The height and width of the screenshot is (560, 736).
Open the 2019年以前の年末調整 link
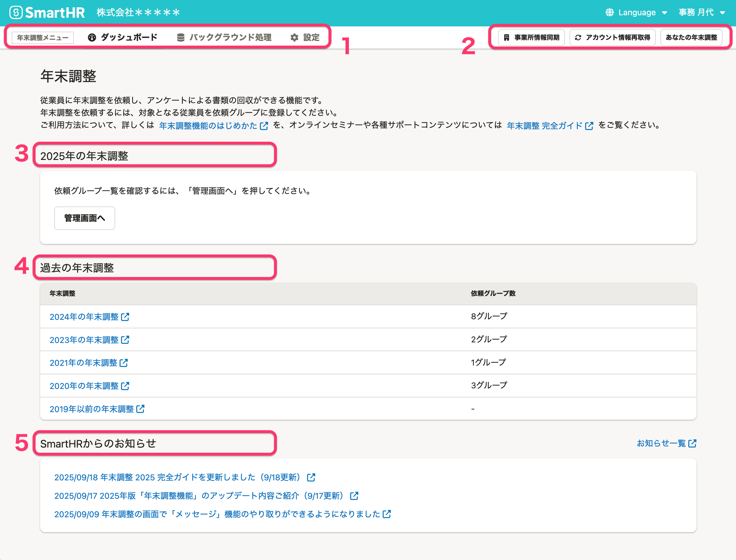(92, 409)
